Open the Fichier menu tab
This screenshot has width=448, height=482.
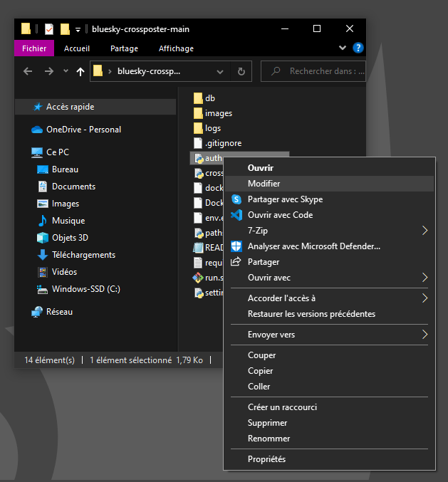click(x=33, y=48)
